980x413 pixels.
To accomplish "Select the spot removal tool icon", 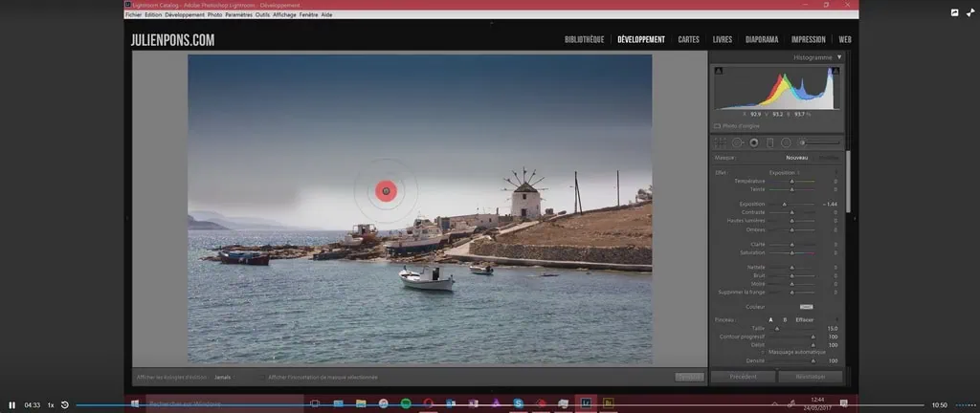I will 737,142.
